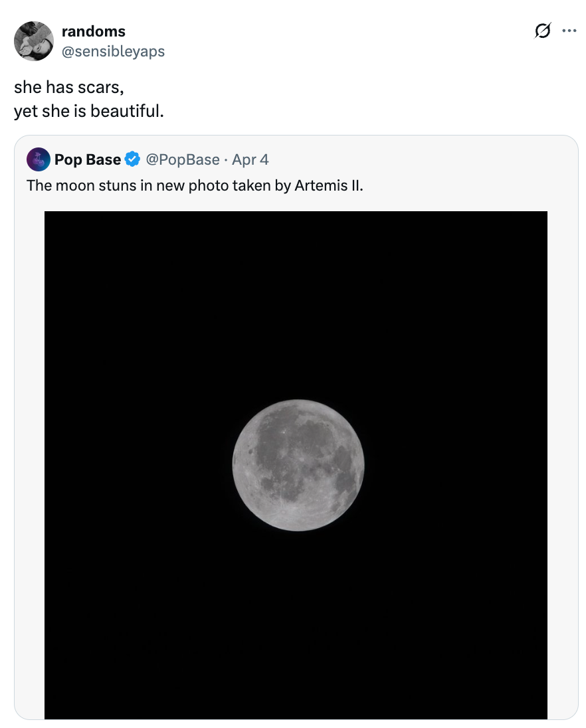586x728 pixels.
Task: Open the randoms profile avatar
Action: pyautogui.click(x=33, y=41)
